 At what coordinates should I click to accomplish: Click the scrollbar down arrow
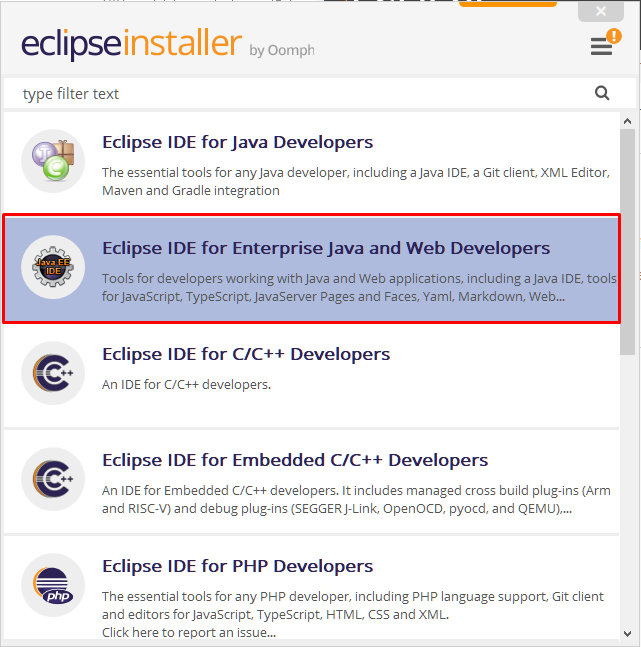pos(627,633)
